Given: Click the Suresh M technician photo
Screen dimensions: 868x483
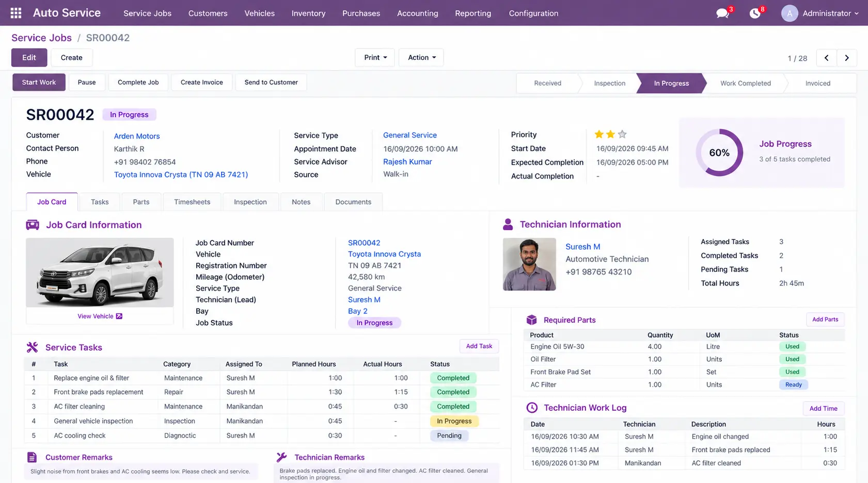Looking at the screenshot, I should coord(529,264).
